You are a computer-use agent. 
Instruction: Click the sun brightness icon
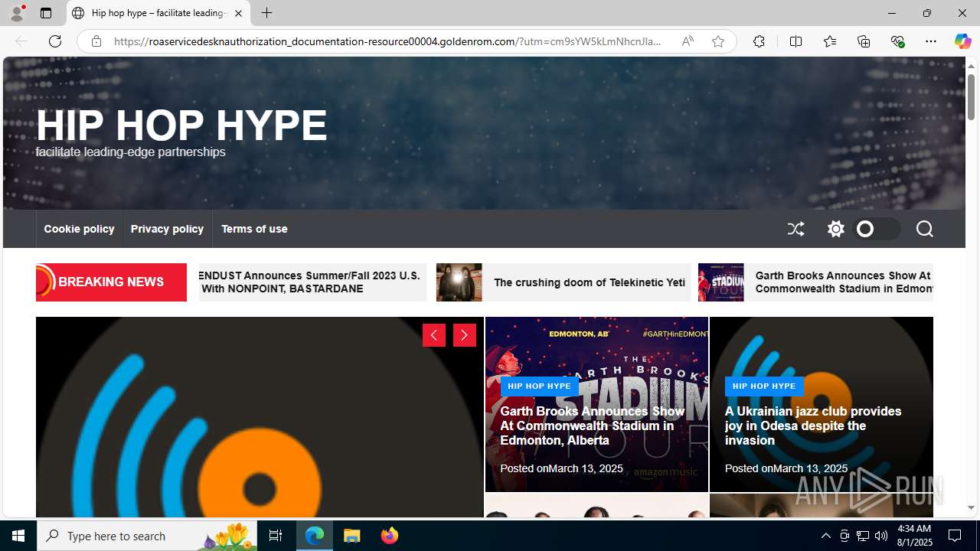pyautogui.click(x=835, y=229)
